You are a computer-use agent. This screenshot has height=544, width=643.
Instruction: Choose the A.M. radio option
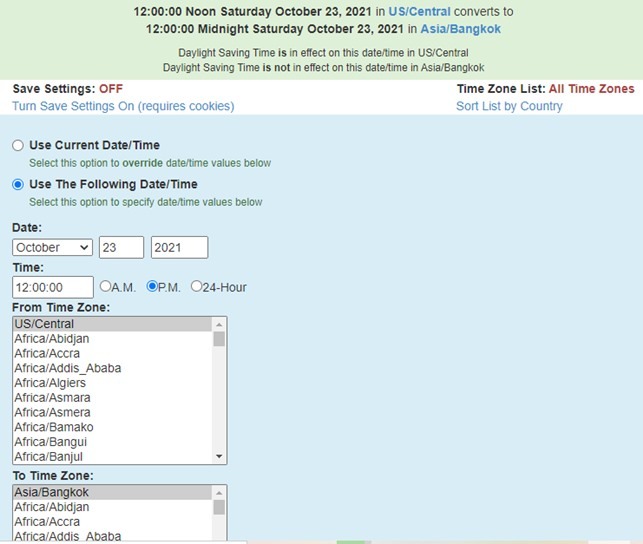pos(105,286)
